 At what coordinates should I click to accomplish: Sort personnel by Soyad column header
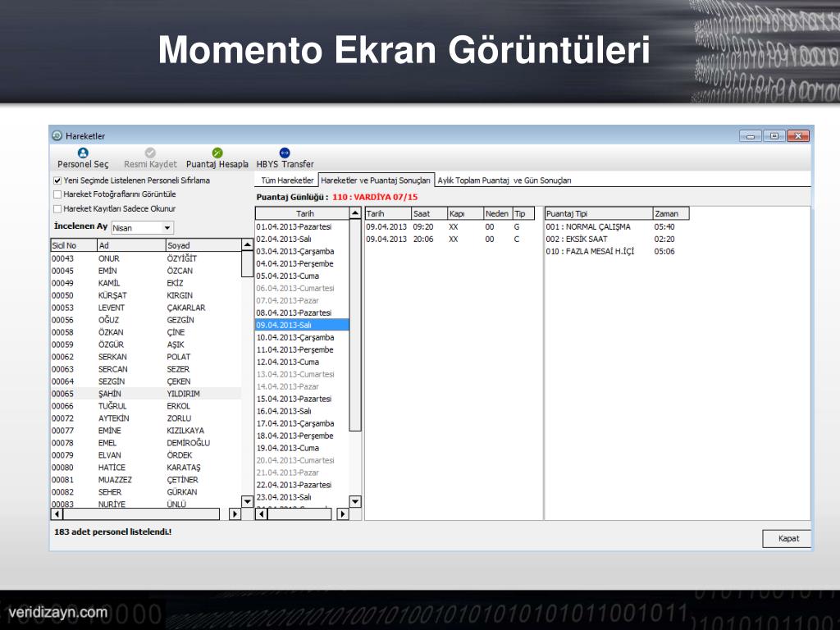[x=203, y=245]
